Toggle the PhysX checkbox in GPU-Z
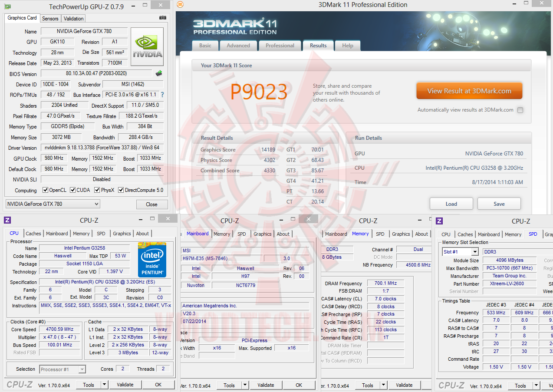 (97, 190)
